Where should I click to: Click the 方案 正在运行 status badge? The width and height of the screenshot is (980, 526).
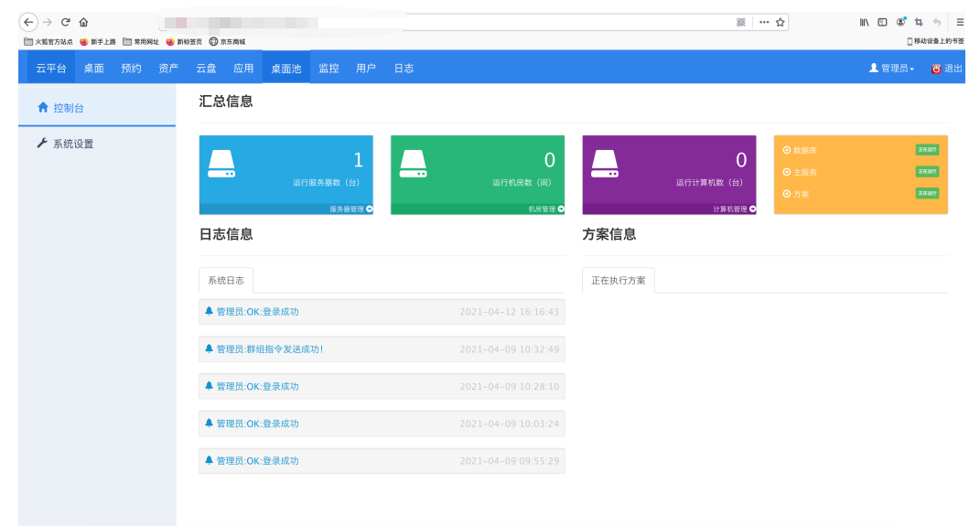[927, 193]
